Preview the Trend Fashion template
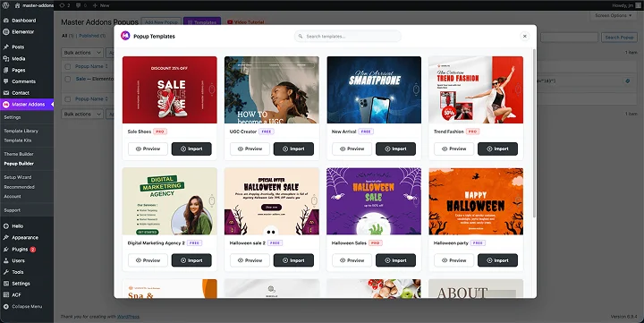 [453, 149]
